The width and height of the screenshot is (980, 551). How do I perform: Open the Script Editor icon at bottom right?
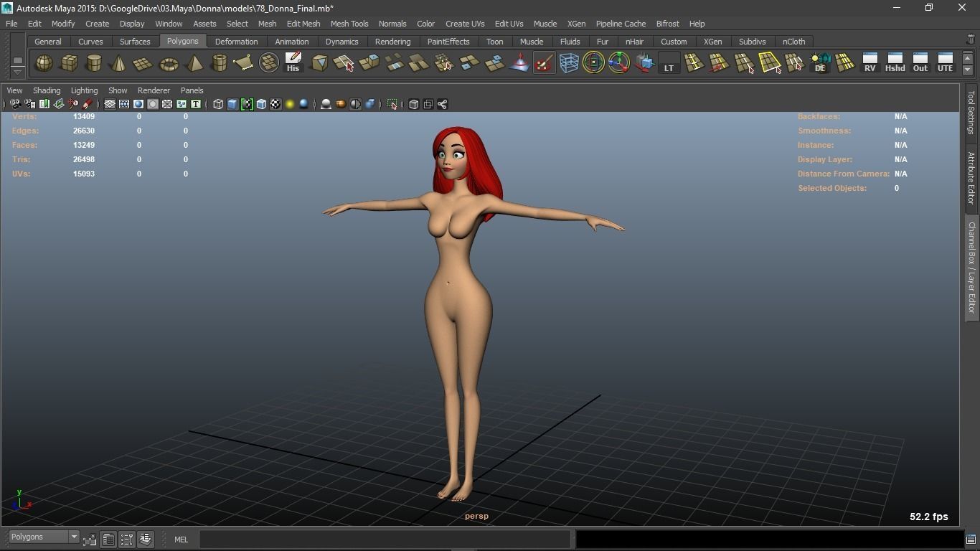[x=971, y=539]
